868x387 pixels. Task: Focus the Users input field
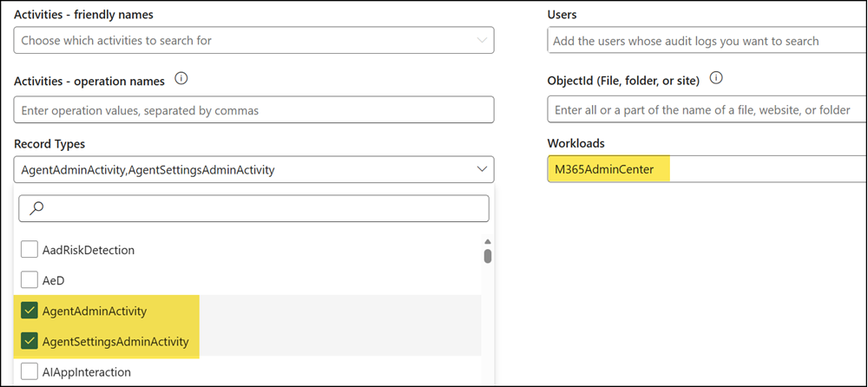coord(707,41)
